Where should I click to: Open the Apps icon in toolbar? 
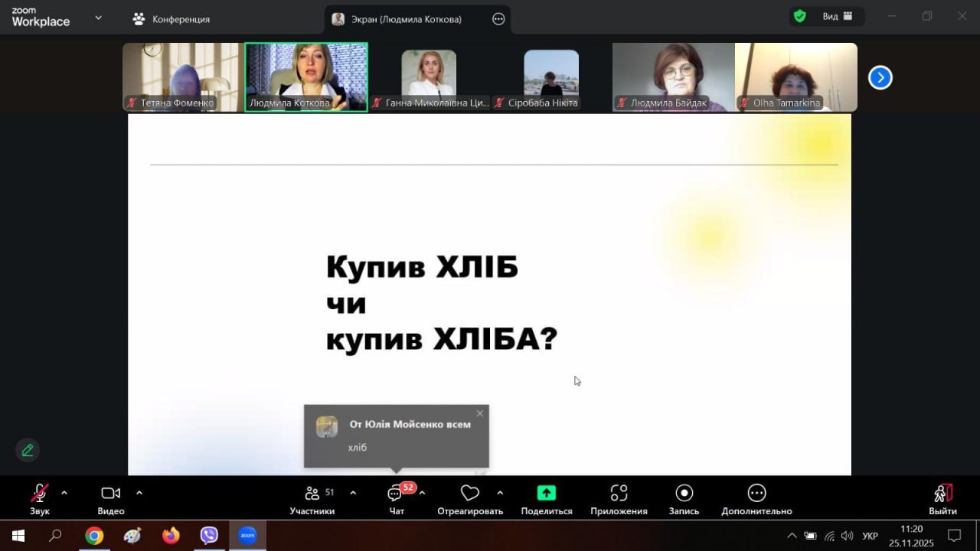(x=619, y=493)
